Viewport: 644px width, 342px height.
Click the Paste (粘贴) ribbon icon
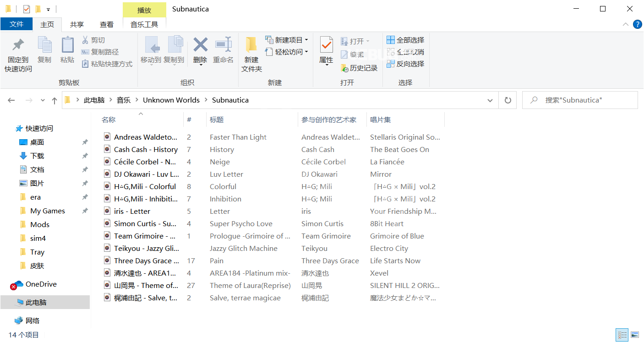(x=67, y=45)
